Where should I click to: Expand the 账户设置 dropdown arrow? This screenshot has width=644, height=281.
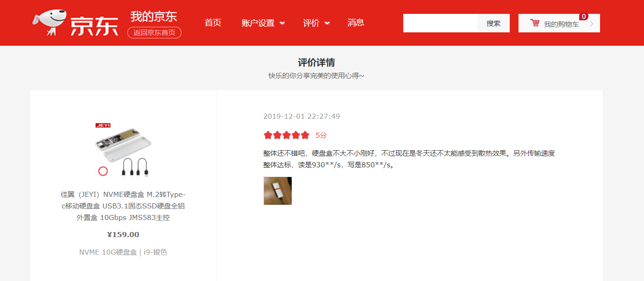point(282,23)
